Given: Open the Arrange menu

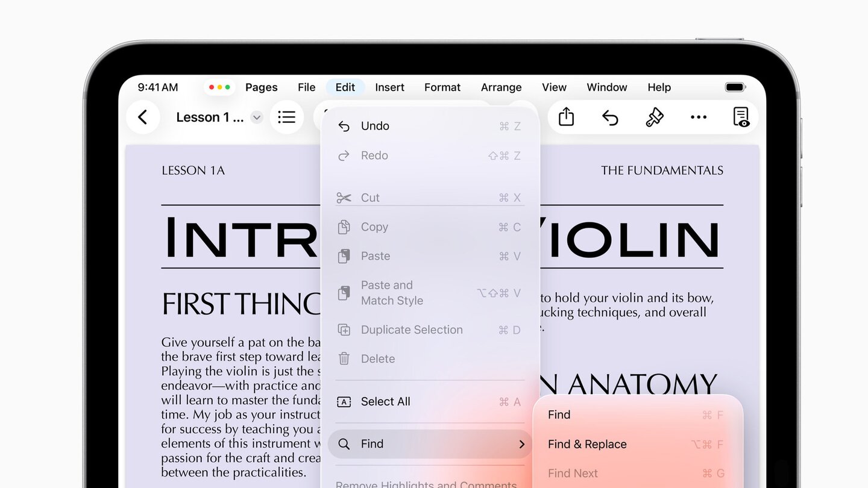Looking at the screenshot, I should tap(502, 87).
